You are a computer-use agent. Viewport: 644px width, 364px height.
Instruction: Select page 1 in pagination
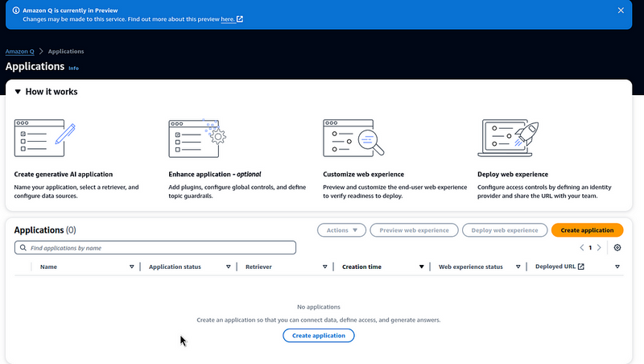click(x=590, y=248)
